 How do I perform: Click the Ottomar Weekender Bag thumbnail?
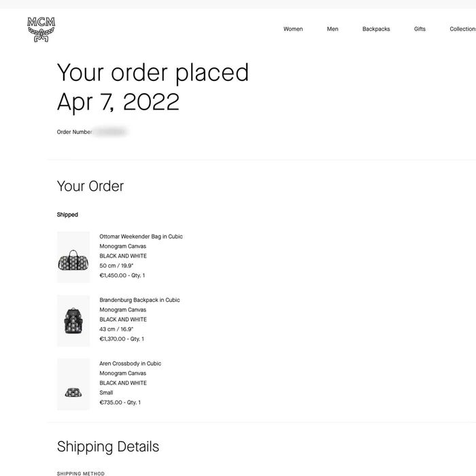pyautogui.click(x=73, y=256)
